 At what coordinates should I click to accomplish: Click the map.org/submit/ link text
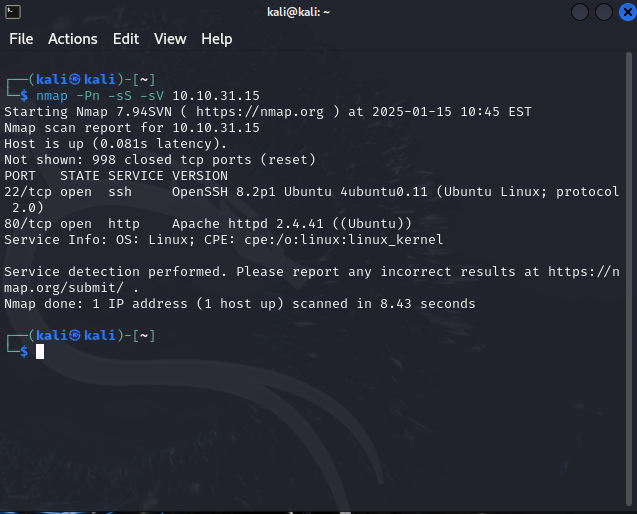64,288
